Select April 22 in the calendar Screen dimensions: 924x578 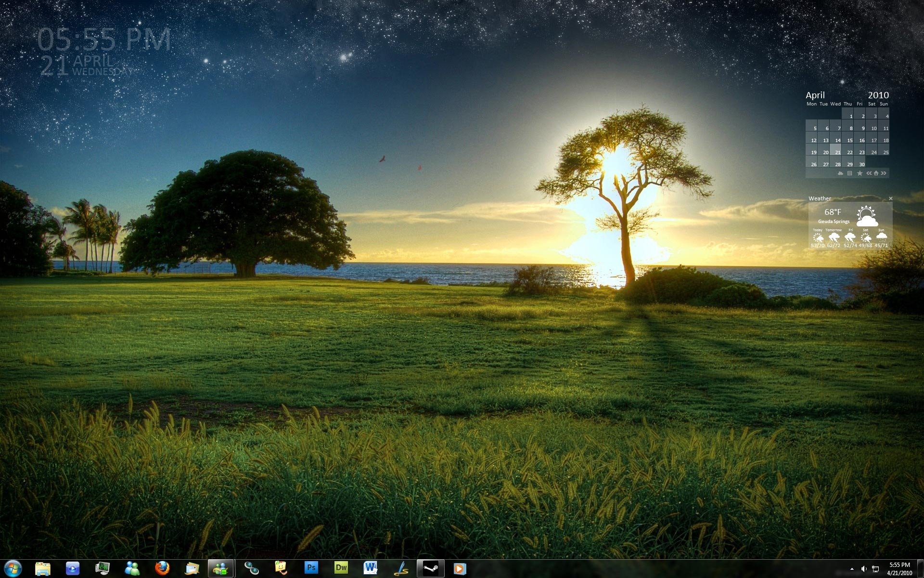click(849, 152)
